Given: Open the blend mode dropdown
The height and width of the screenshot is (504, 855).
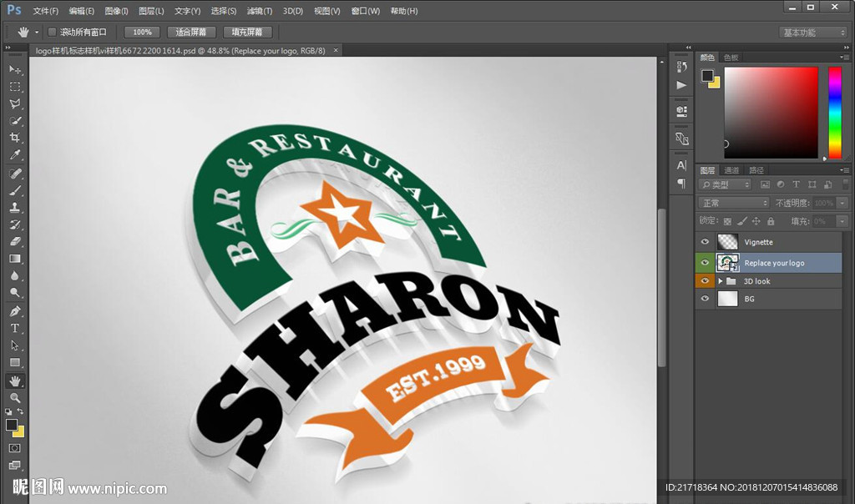Looking at the screenshot, I should pyautogui.click(x=734, y=203).
